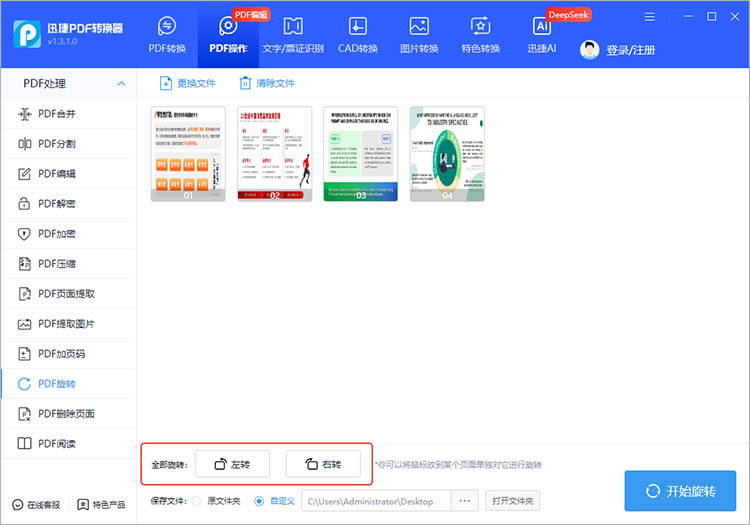Select page thumbnail 04
750x525 pixels.
coord(447,154)
